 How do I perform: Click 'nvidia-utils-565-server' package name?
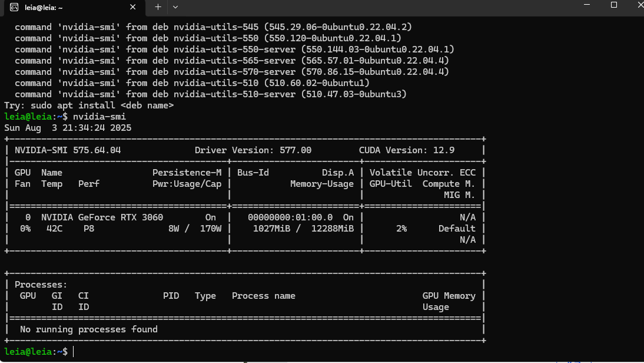(234, 61)
